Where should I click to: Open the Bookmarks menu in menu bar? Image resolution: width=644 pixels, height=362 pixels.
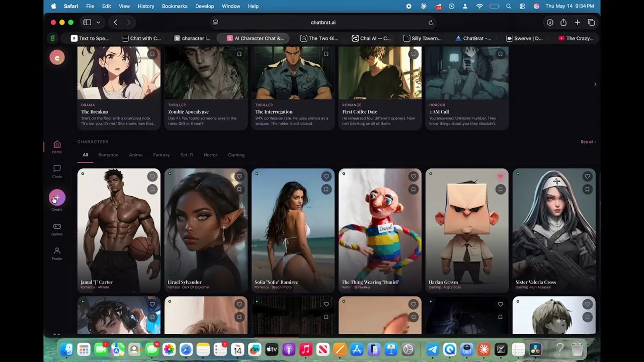tap(175, 6)
